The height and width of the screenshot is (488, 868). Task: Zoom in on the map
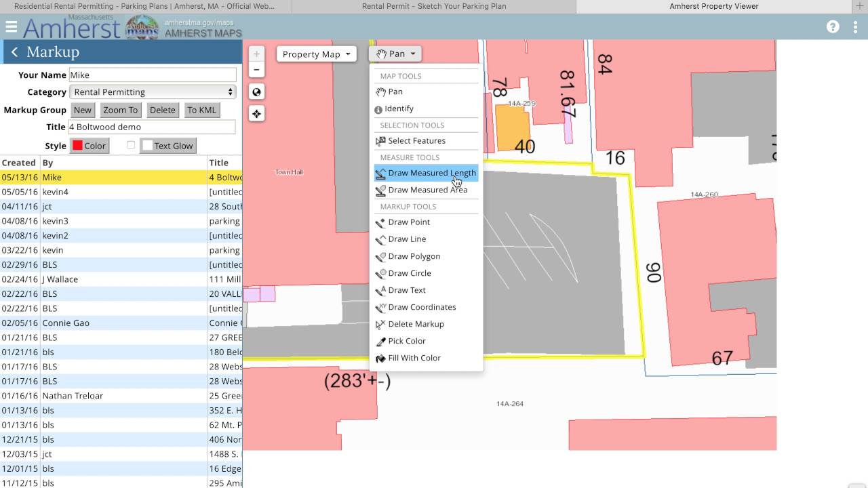256,54
